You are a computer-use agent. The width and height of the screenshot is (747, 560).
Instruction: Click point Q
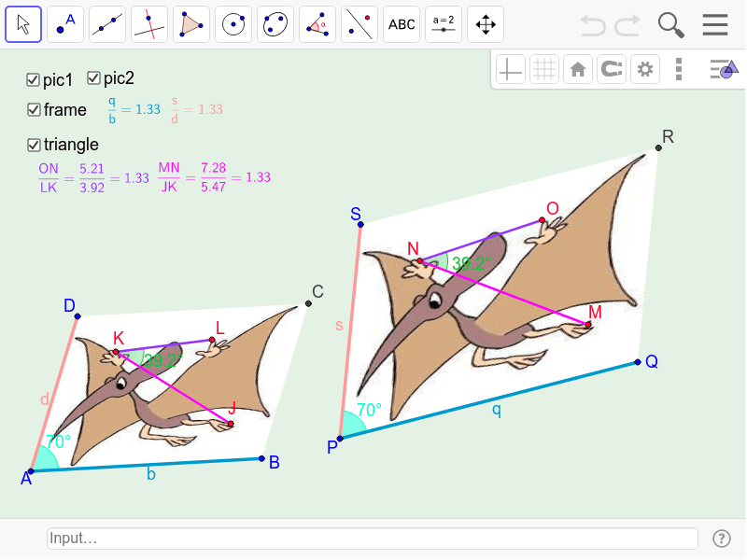pyautogui.click(x=638, y=362)
